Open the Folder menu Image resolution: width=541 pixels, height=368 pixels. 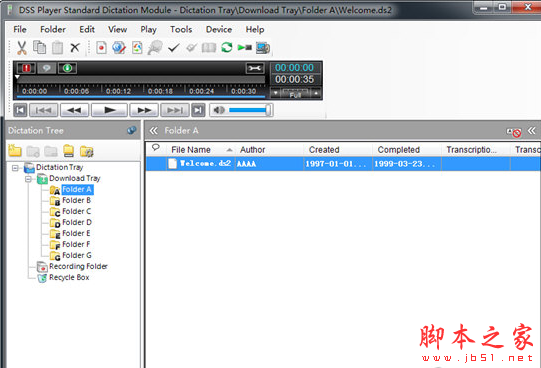[x=53, y=30]
